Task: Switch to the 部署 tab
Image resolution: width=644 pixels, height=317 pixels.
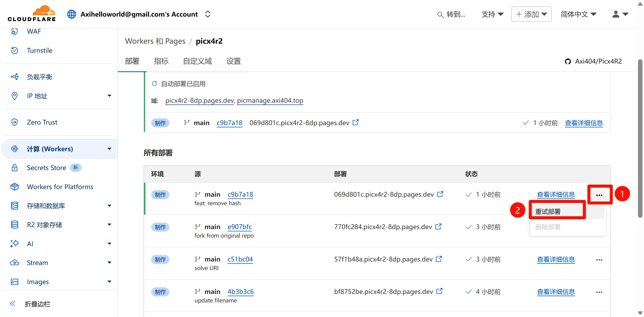Action: click(132, 61)
